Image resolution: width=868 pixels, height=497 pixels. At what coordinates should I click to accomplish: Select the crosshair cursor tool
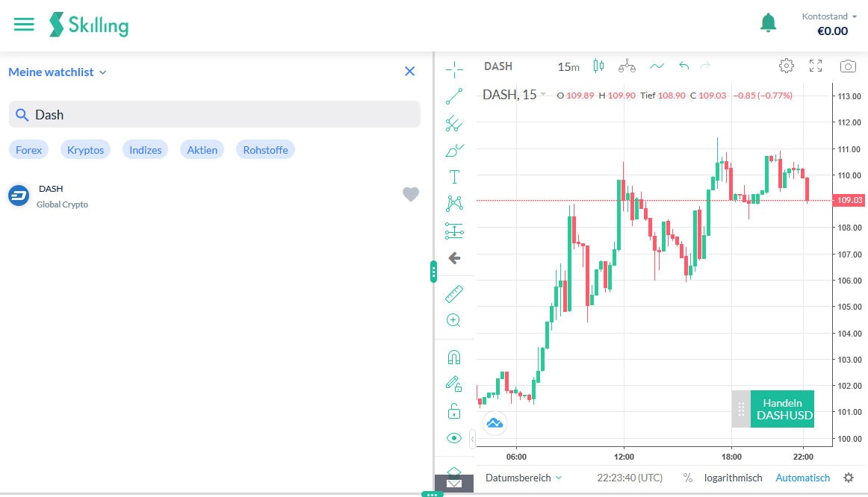click(454, 69)
